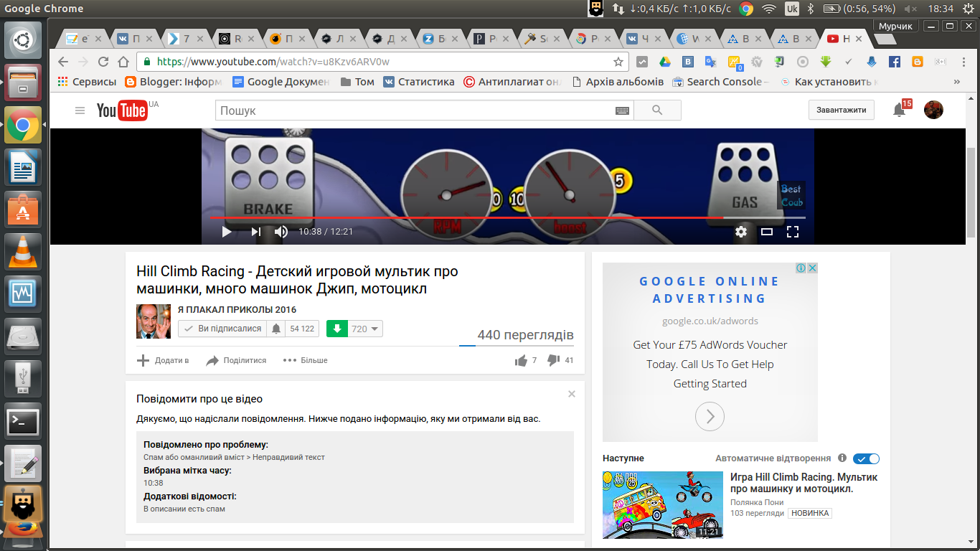980x551 pixels.
Task: Toggle Автоматичне відтворення autoplay switch
Action: tap(867, 458)
